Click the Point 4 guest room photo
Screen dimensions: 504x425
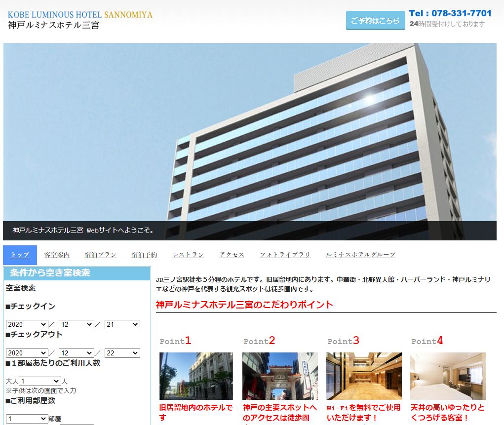[448, 376]
